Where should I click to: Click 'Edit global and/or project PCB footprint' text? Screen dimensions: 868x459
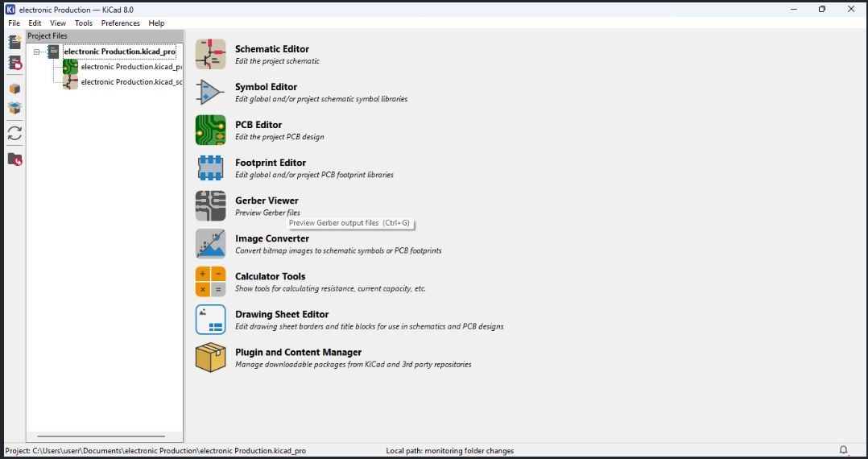[x=314, y=175]
